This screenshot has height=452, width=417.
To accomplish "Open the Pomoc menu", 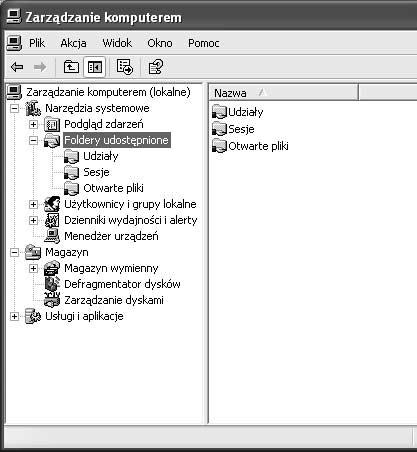I will (x=204, y=43).
